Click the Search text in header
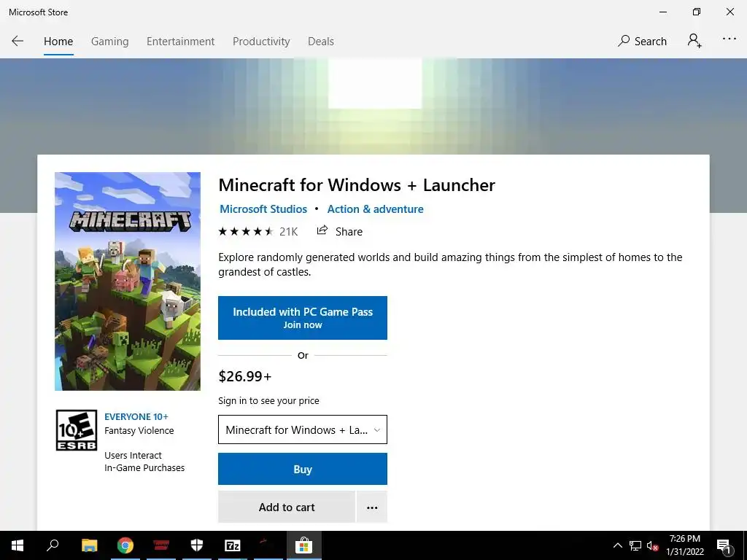This screenshot has height=560, width=747. (650, 42)
